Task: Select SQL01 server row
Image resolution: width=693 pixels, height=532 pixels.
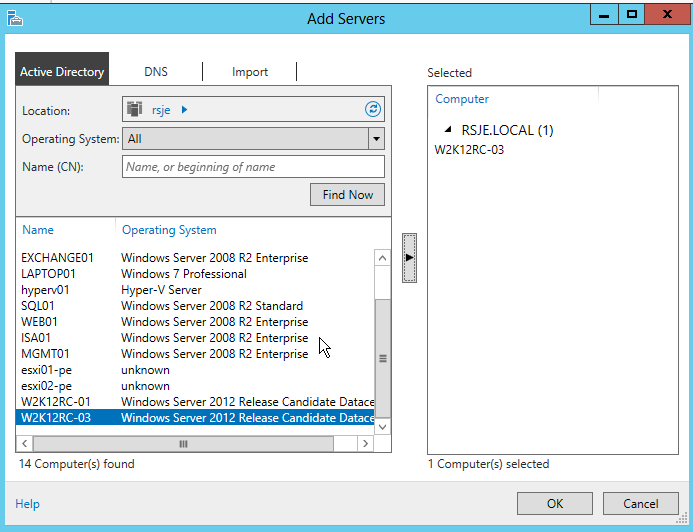Action: [38, 306]
